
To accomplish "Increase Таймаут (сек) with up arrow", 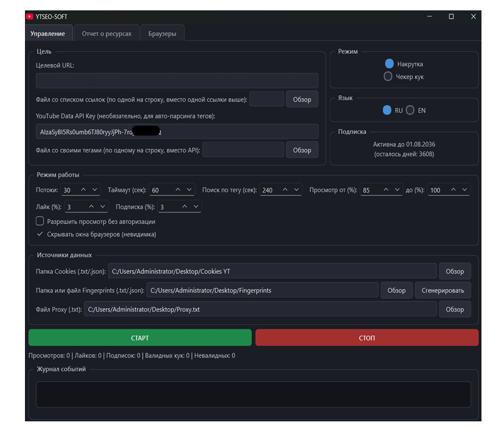I will [178, 190].
